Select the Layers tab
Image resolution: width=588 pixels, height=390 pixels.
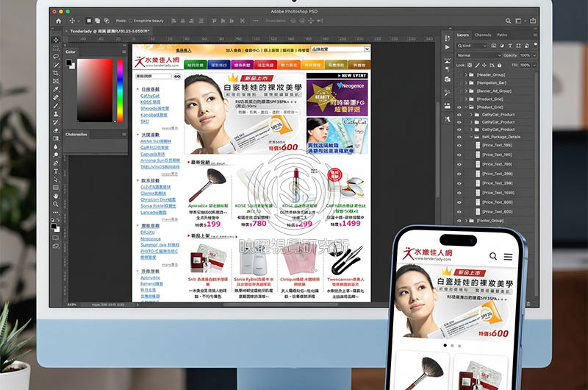point(463,35)
